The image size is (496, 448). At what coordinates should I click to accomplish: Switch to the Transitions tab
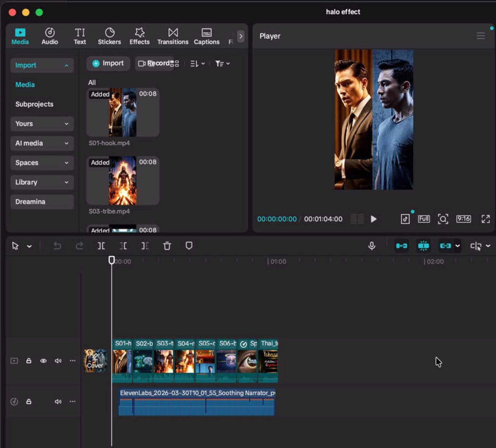pos(173,36)
